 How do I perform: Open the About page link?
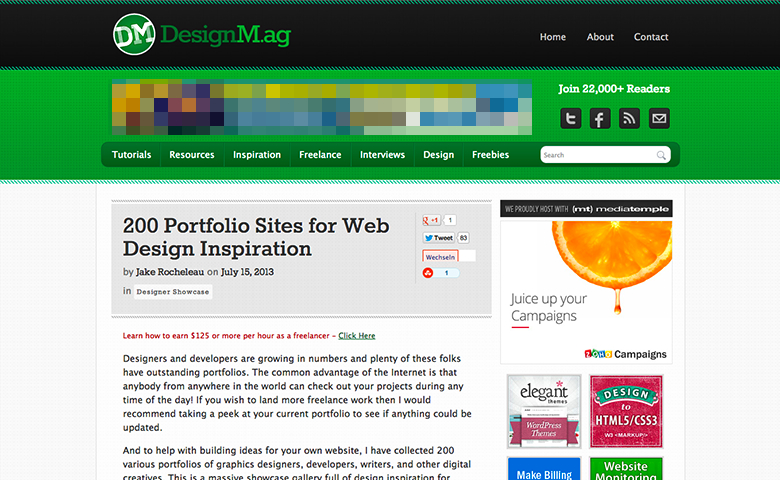pos(600,37)
